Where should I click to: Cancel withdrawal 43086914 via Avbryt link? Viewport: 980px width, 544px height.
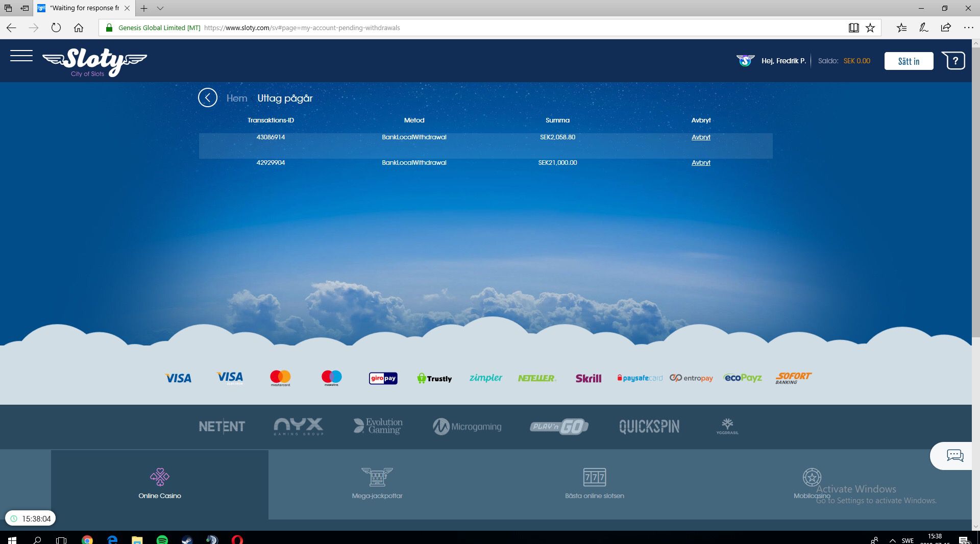click(x=701, y=137)
